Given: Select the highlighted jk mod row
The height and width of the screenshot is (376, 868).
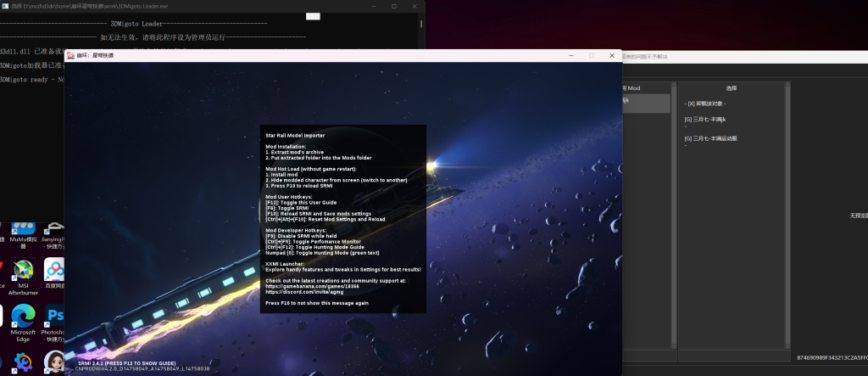Looking at the screenshot, I should click(646, 104).
